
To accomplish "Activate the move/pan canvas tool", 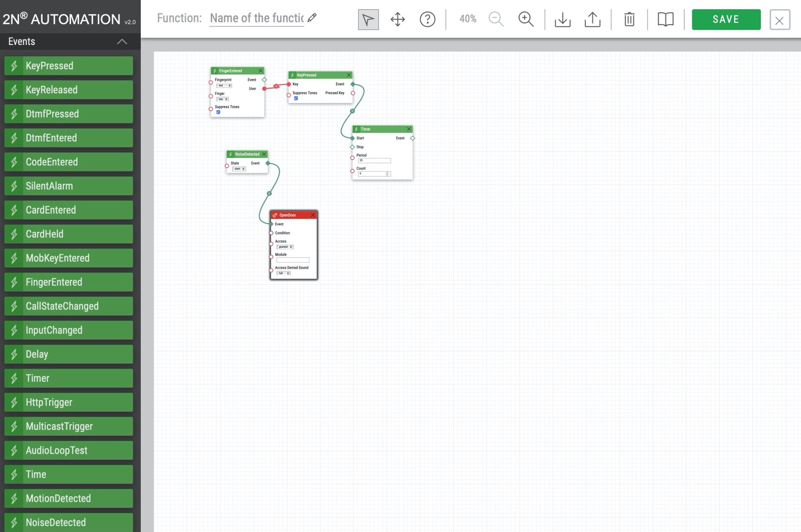I will [398, 19].
